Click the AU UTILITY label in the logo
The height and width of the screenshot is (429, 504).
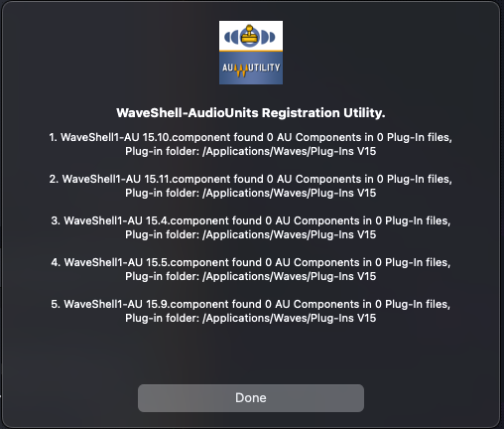click(251, 69)
